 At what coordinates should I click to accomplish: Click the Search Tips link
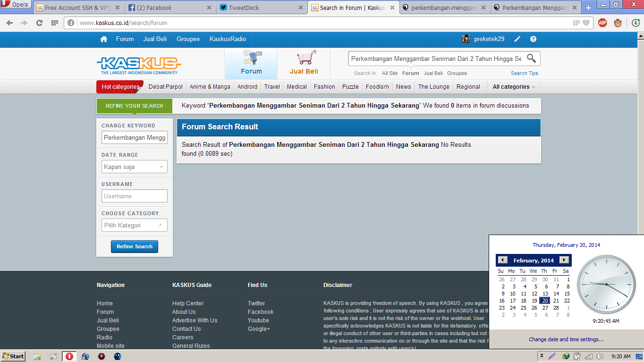525,73
